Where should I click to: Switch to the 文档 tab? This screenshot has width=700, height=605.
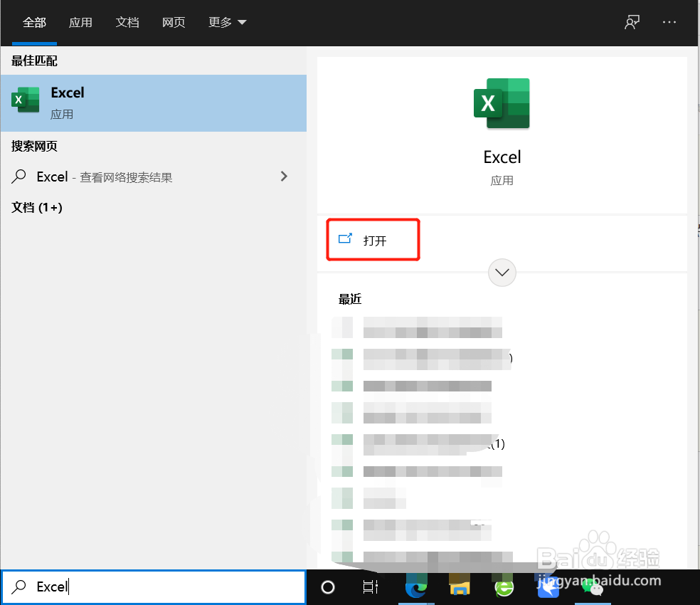coord(127,22)
